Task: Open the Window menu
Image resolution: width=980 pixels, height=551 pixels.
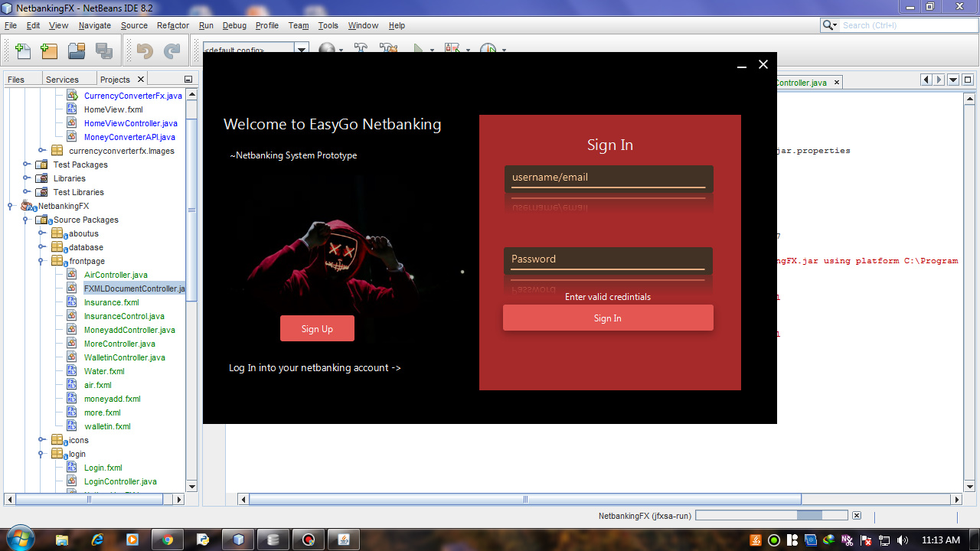Action: pyautogui.click(x=363, y=25)
